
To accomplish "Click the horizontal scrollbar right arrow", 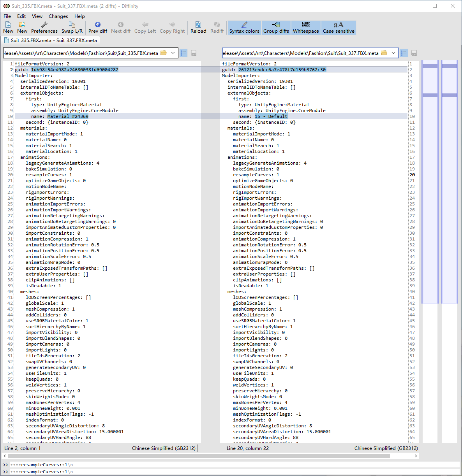I will (x=416, y=456).
